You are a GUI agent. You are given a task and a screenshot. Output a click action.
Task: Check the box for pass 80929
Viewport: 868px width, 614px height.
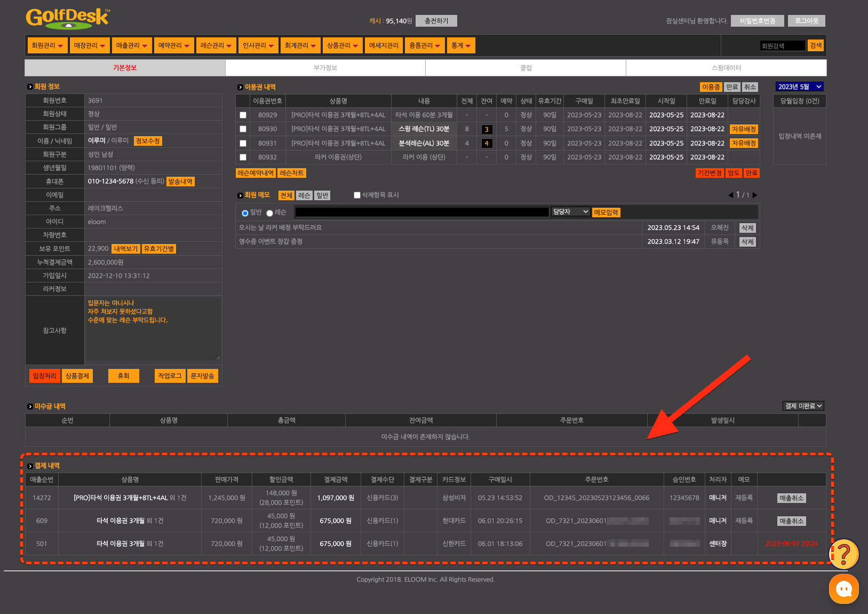tap(243, 115)
